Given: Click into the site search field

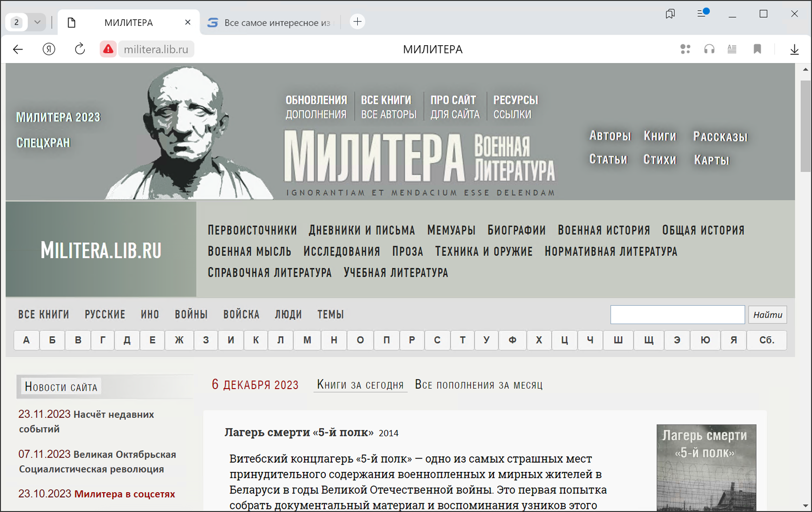Looking at the screenshot, I should (x=677, y=315).
